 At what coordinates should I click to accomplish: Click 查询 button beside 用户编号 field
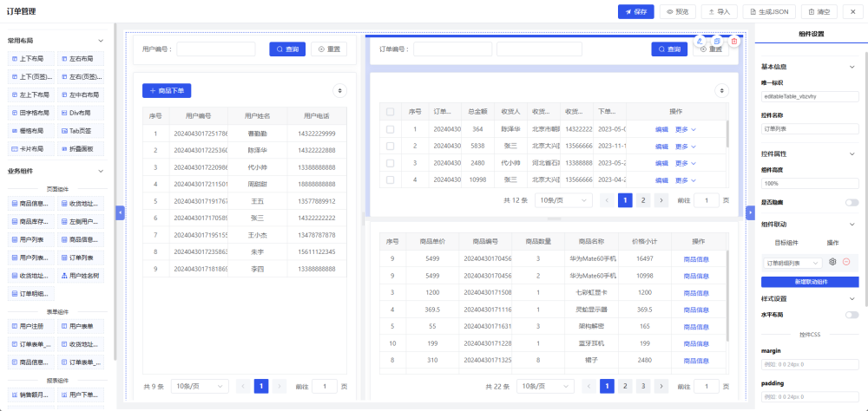[287, 49]
